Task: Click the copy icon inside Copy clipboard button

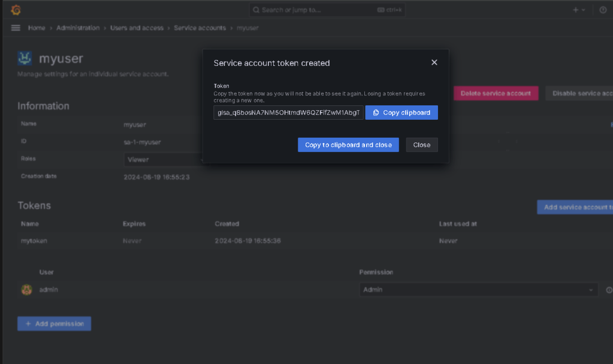Action: 376,113
